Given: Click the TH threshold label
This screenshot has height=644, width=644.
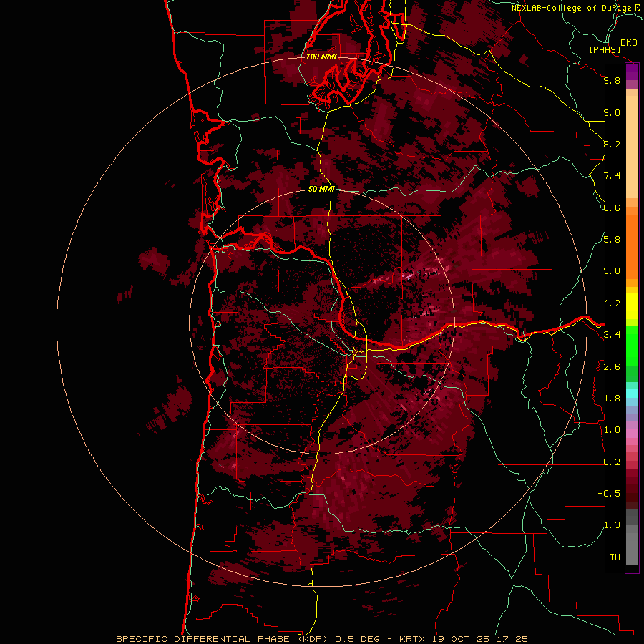Looking at the screenshot, I should (x=615, y=557).
